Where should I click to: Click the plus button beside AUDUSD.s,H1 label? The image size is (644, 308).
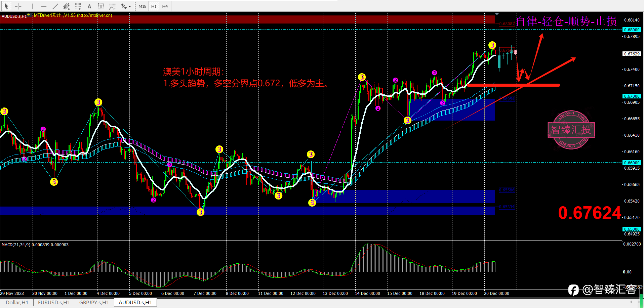pos(29,15)
